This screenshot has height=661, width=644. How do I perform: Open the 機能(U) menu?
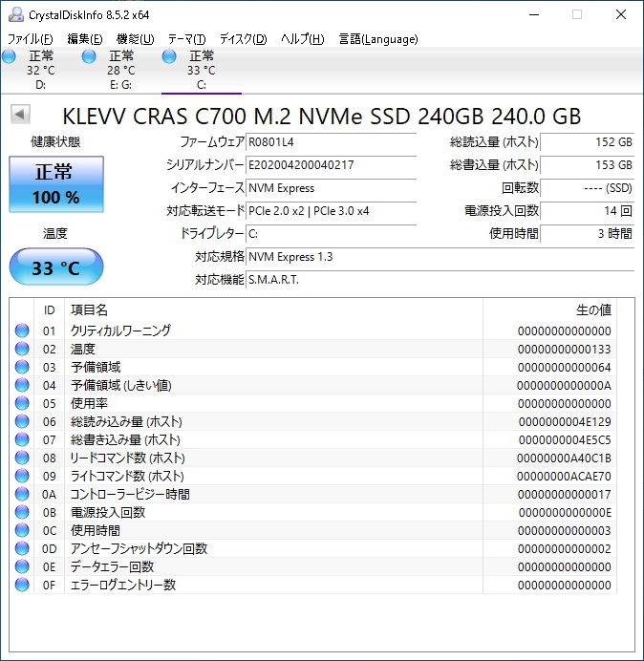136,39
